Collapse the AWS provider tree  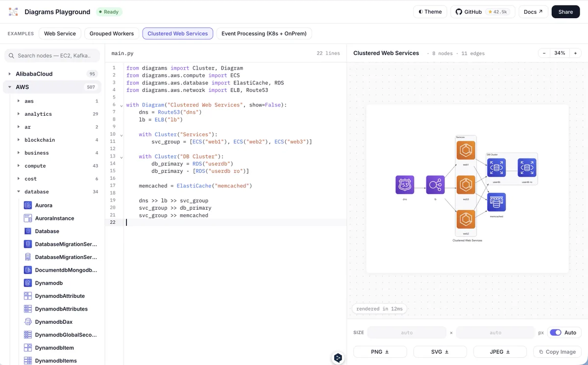click(x=10, y=87)
